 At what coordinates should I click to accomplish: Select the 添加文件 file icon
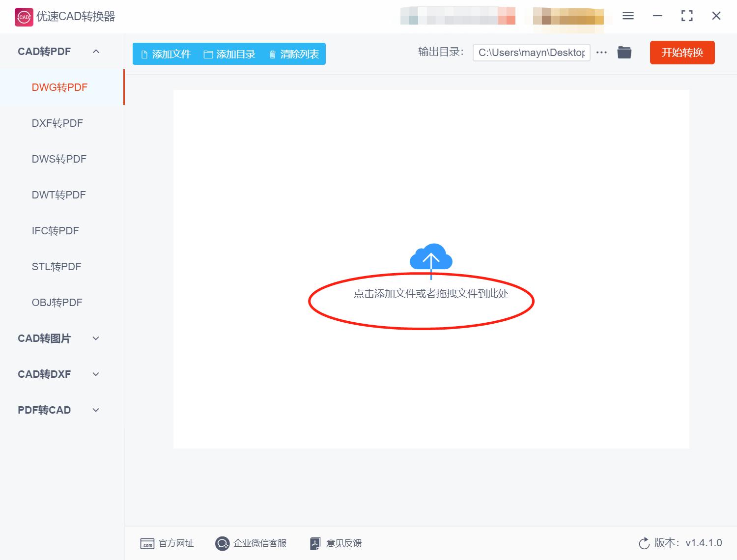(x=144, y=54)
